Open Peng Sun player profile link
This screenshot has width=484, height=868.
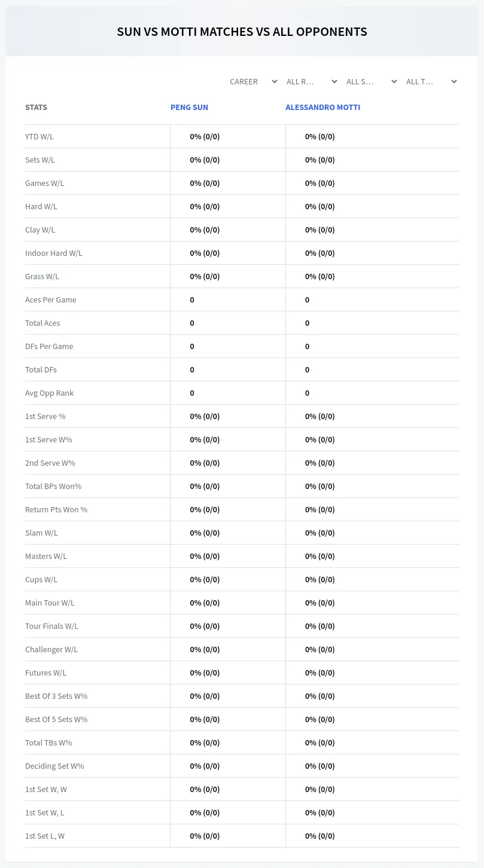189,108
